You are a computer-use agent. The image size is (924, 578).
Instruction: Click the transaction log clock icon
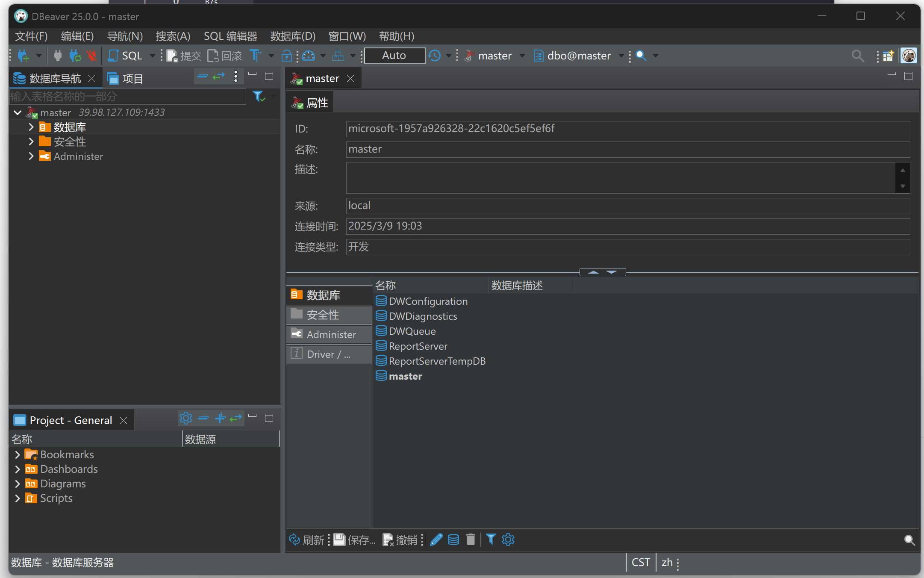(x=435, y=56)
